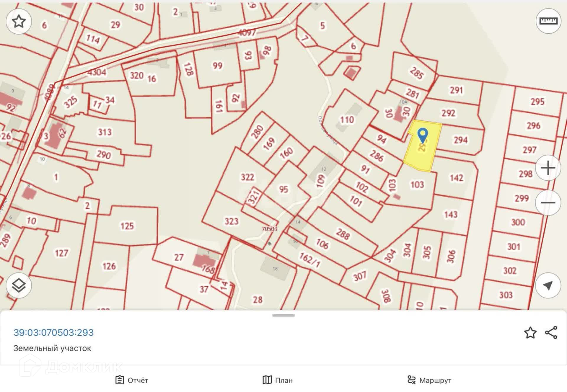The image size is (567, 392).
Task: Open the map layers selector
Action: click(x=19, y=285)
